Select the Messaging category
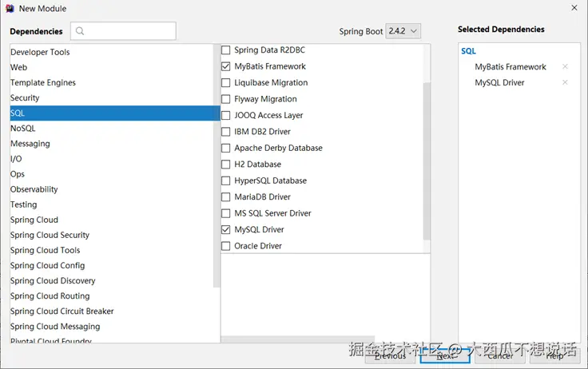 point(111,144)
